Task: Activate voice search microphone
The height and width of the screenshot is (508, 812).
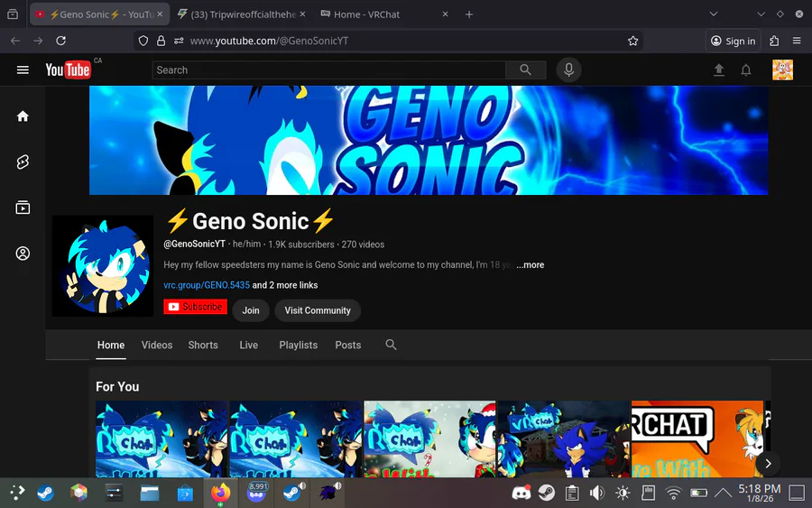Action: point(568,69)
